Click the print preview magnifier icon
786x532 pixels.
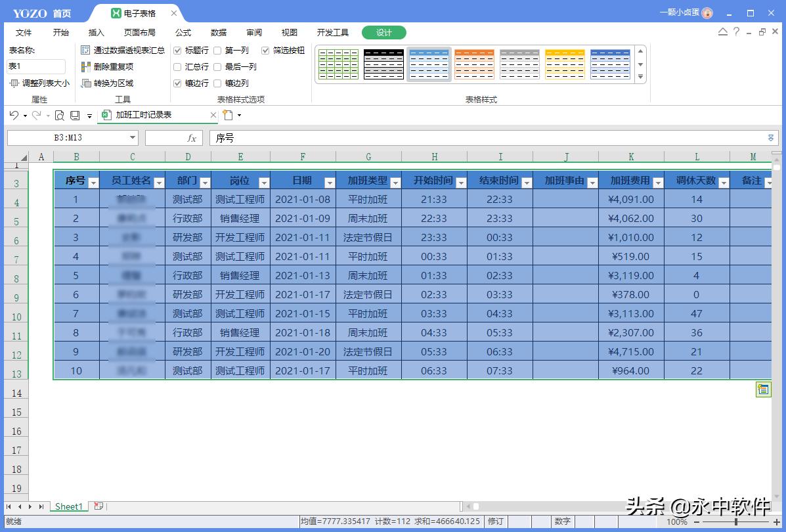tap(58, 115)
